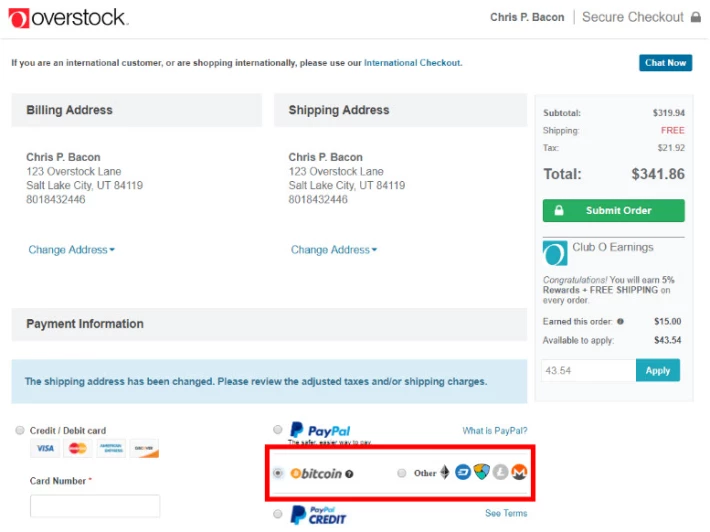710x532 pixels.
Task: Open the International Checkout link
Action: click(412, 63)
